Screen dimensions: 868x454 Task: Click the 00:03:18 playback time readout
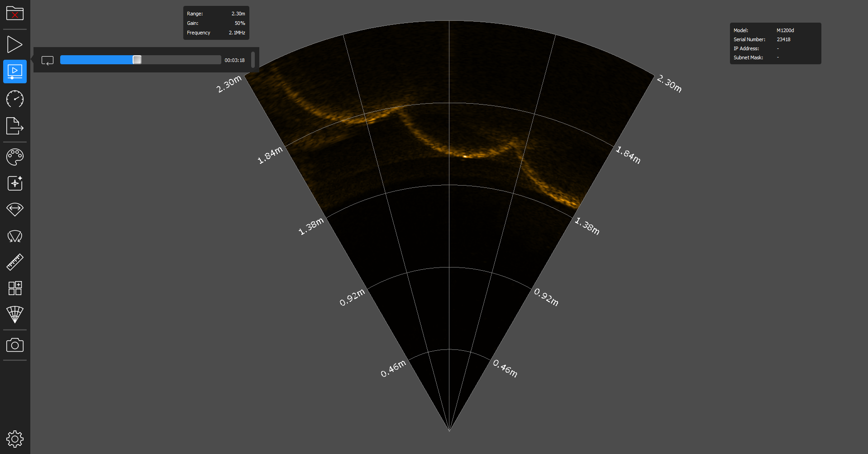click(234, 60)
